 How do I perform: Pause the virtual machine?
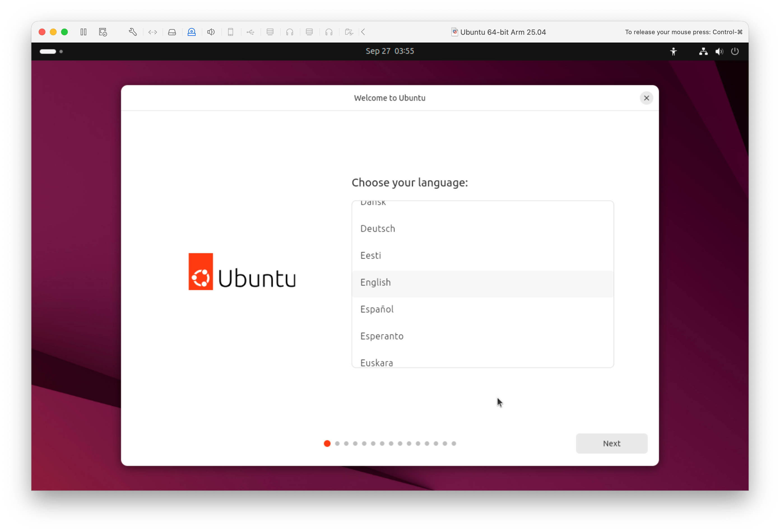coord(83,32)
